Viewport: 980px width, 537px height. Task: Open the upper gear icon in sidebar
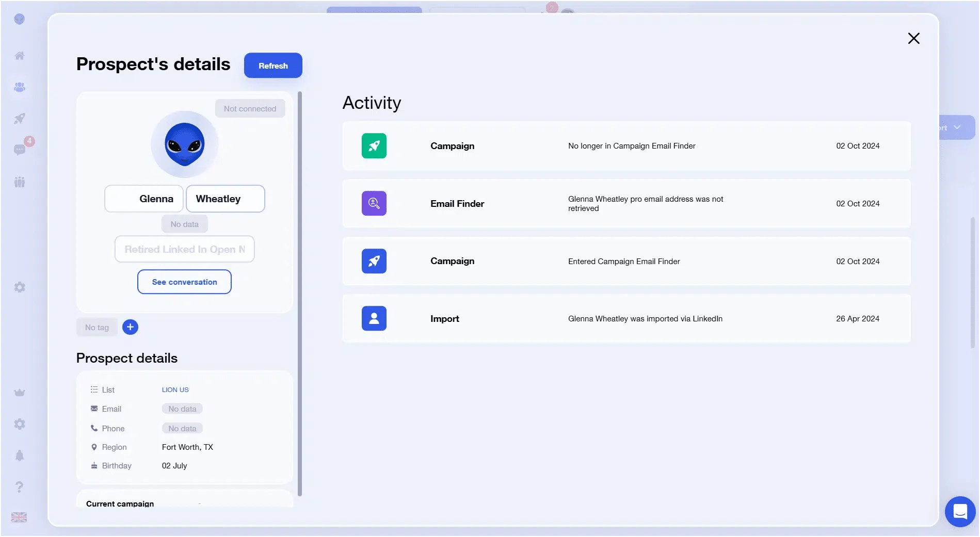tap(20, 287)
